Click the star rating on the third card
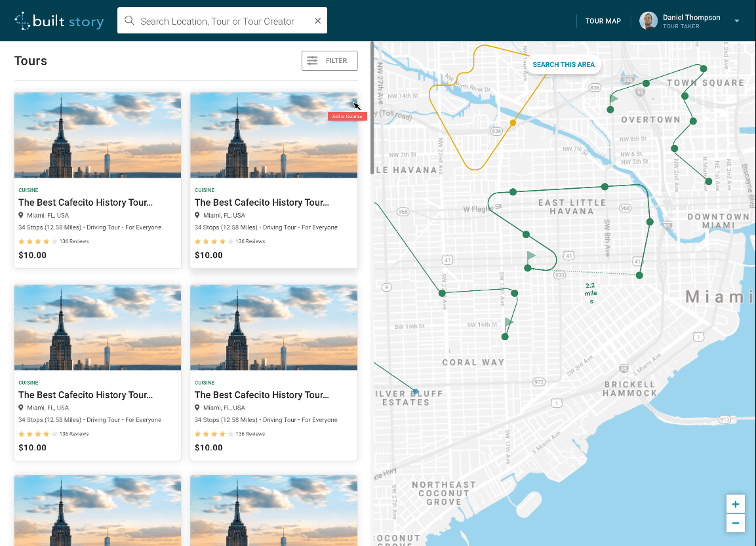Screen dimensions: 756x546 pyautogui.click(x=37, y=434)
